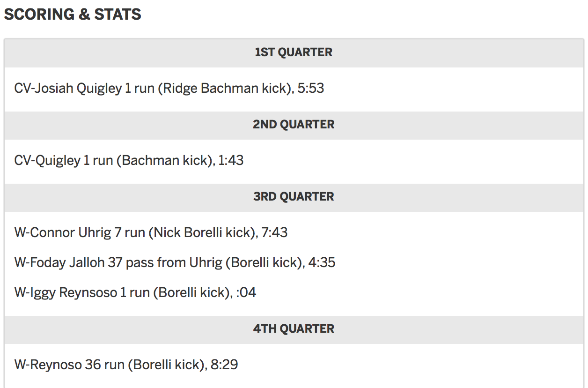Click the 1:43 timestamp in second quarter

231,161
